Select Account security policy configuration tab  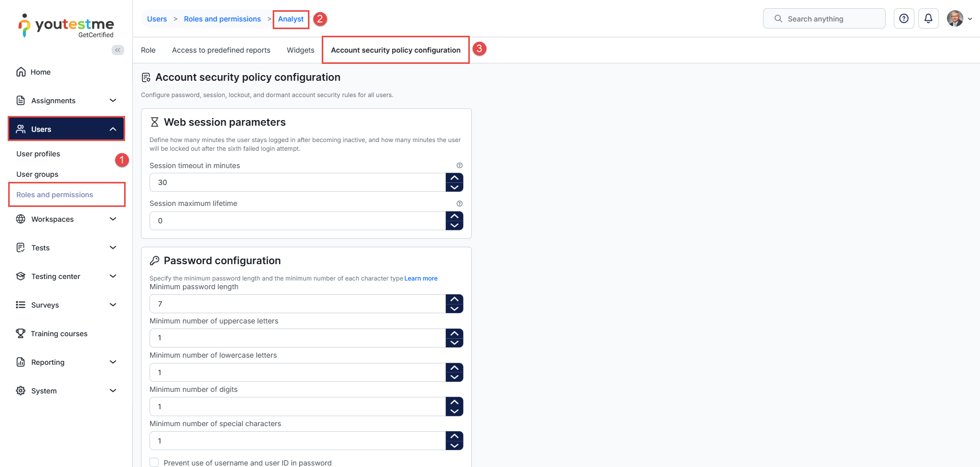(x=396, y=50)
